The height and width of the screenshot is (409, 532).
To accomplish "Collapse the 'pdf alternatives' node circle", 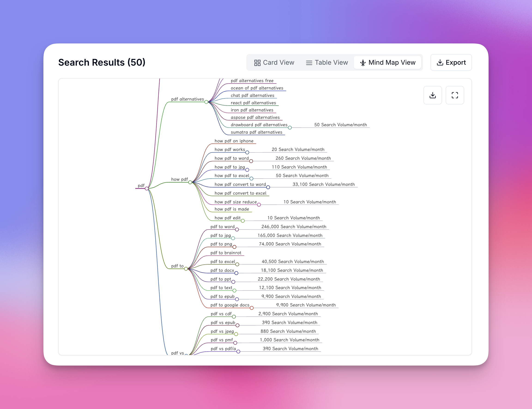I will (x=206, y=102).
